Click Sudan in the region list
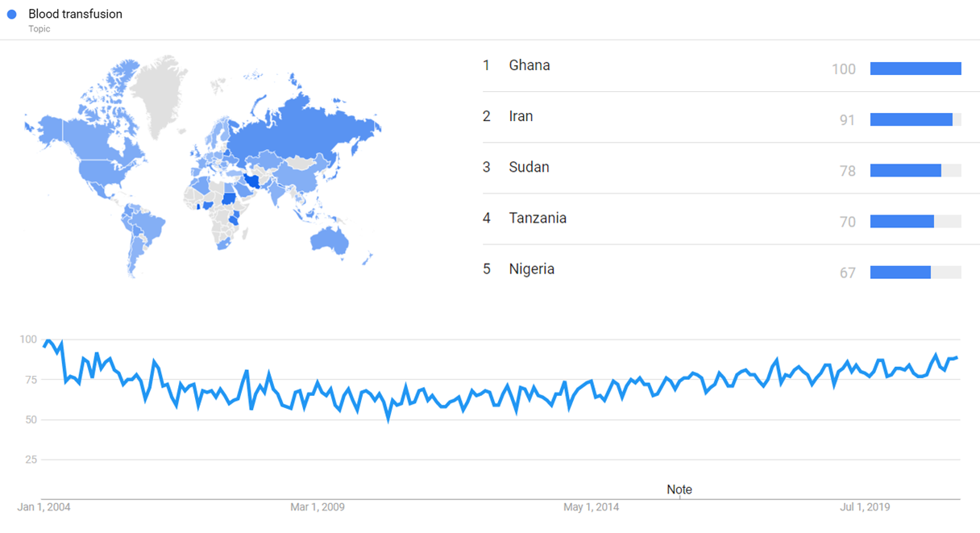The width and height of the screenshot is (980, 533). tap(529, 167)
